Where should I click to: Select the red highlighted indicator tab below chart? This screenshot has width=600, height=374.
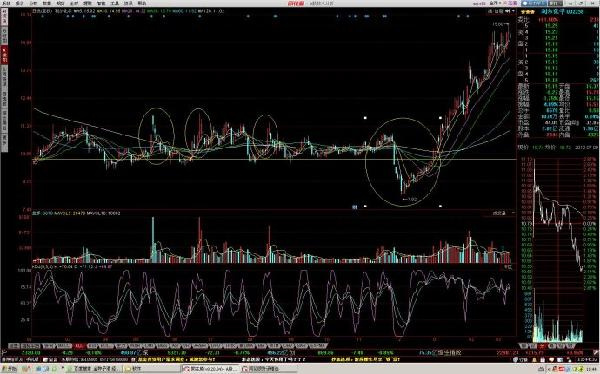(x=79, y=346)
